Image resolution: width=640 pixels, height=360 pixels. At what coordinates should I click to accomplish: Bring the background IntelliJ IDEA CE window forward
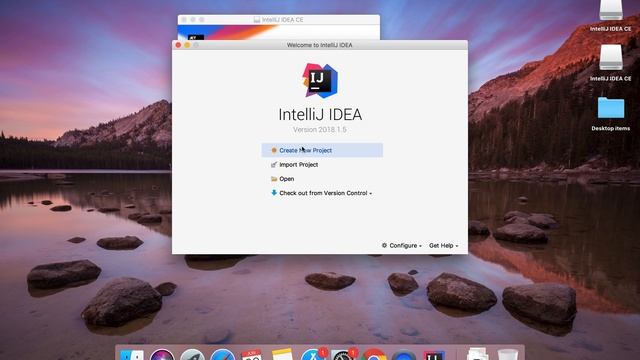(x=279, y=20)
